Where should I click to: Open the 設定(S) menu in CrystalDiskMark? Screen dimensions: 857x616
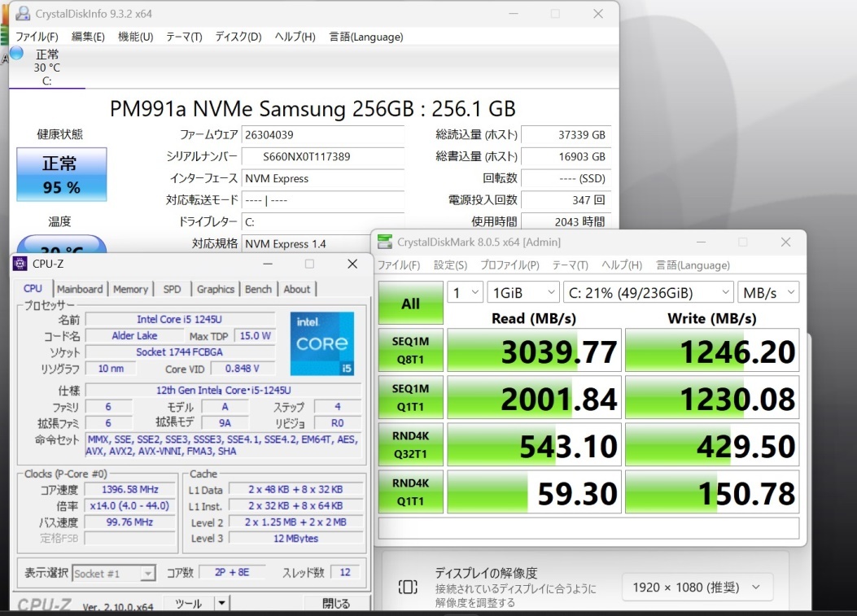tap(450, 265)
